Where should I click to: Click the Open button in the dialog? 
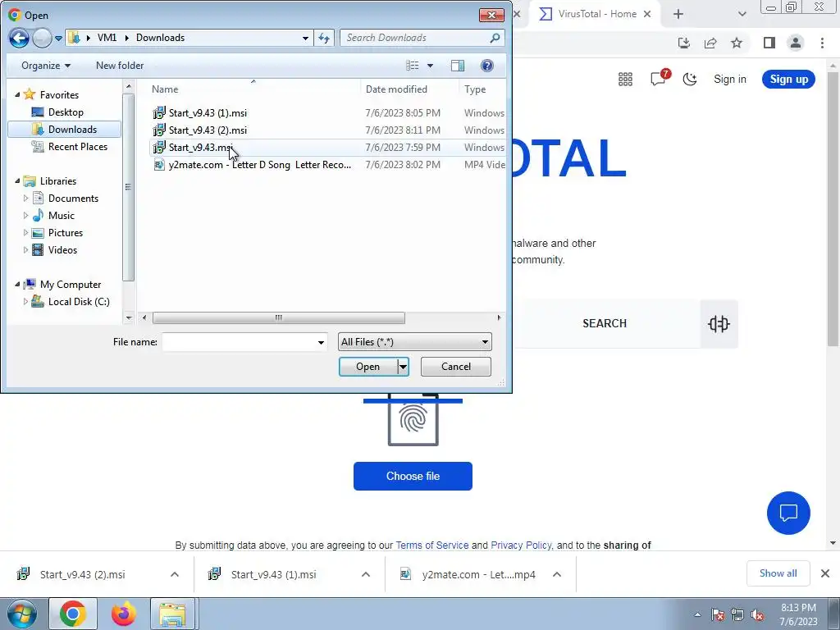coord(368,367)
